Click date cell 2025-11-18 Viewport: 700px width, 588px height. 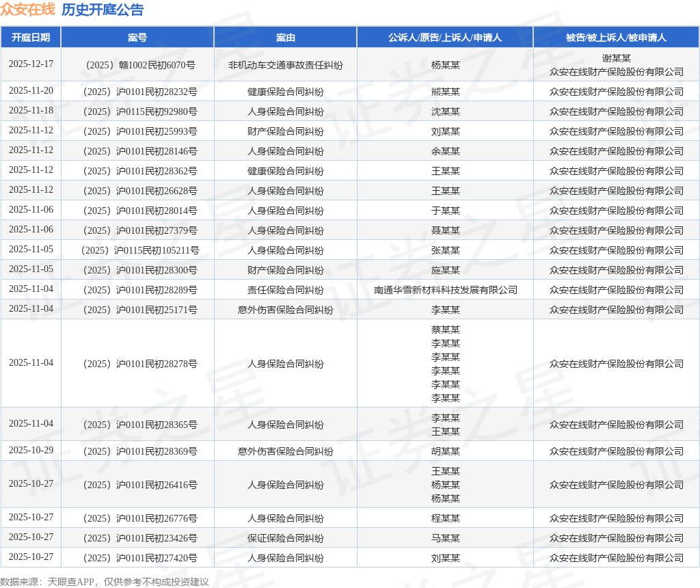point(31,110)
